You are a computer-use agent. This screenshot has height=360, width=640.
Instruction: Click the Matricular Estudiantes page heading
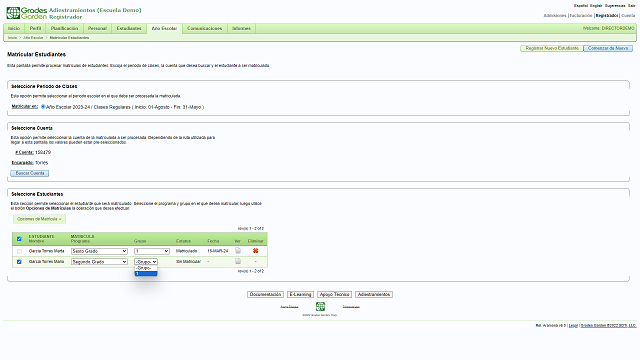(36, 54)
